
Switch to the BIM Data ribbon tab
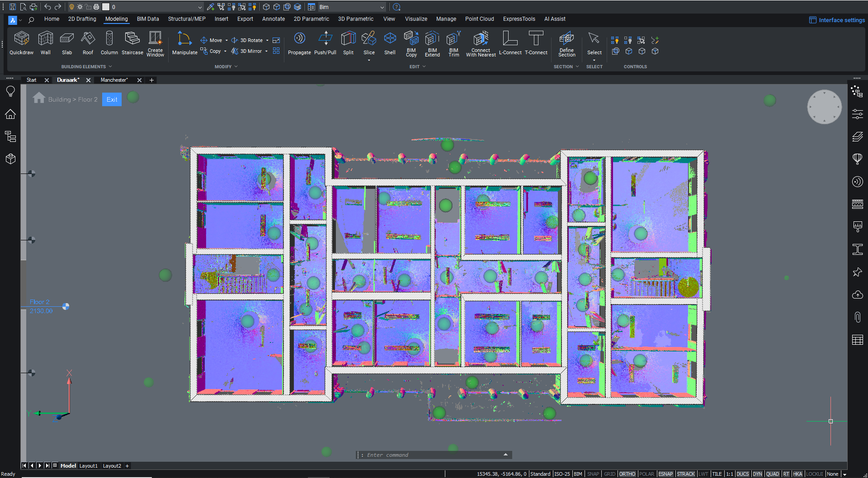pyautogui.click(x=148, y=19)
